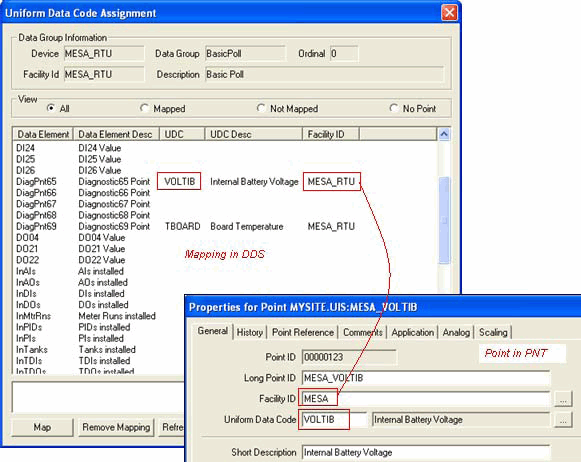
Task: Click the browse button beside Facility ID
Action: coord(563,399)
